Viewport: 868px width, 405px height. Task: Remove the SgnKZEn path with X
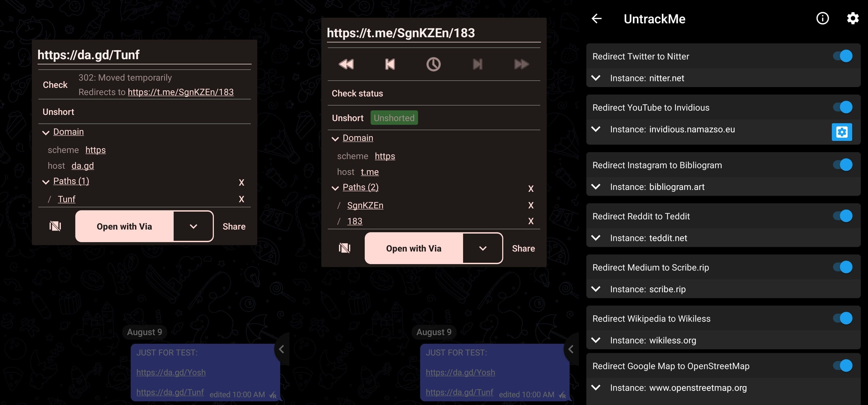(531, 205)
